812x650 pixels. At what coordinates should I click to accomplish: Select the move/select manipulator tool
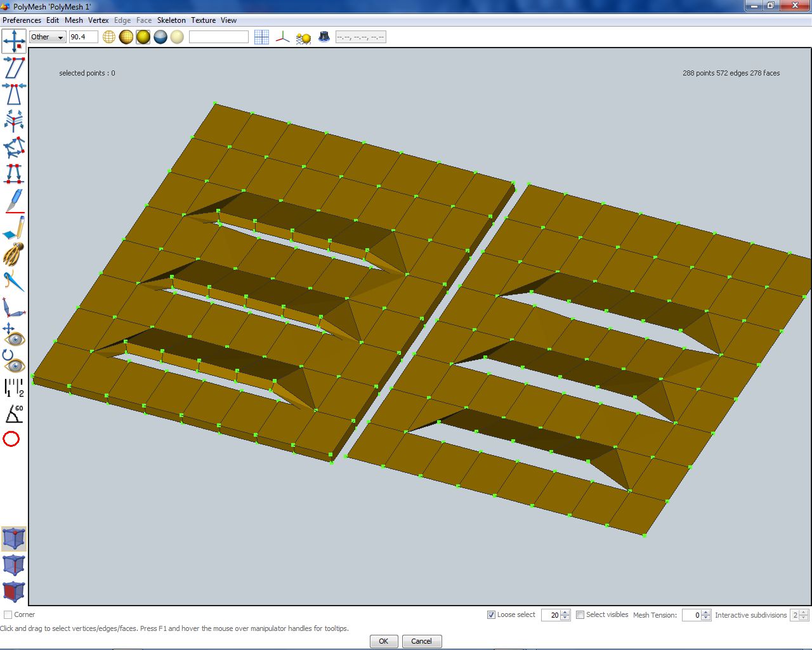click(x=13, y=41)
